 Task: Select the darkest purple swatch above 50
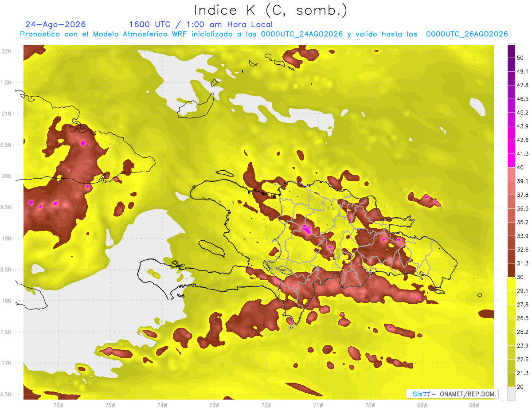click(x=511, y=51)
